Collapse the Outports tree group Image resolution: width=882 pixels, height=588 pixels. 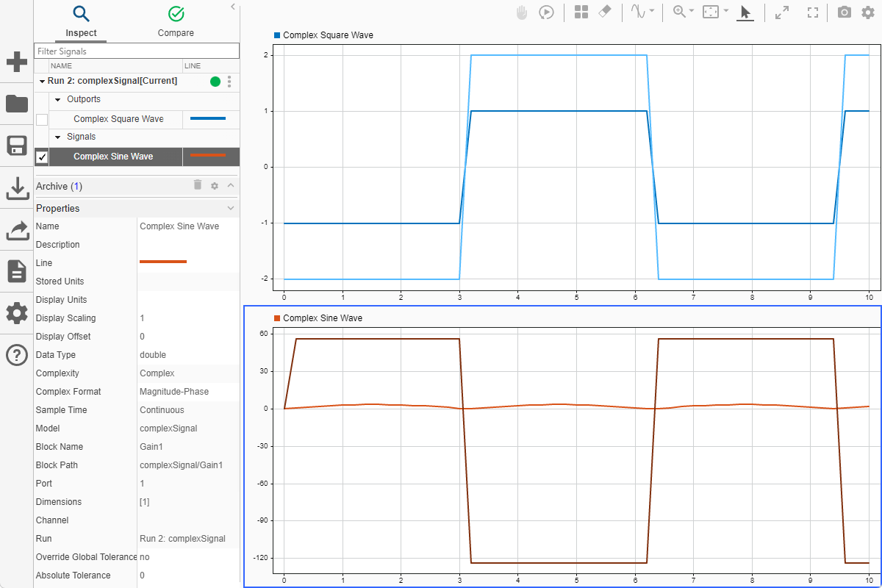coord(59,99)
